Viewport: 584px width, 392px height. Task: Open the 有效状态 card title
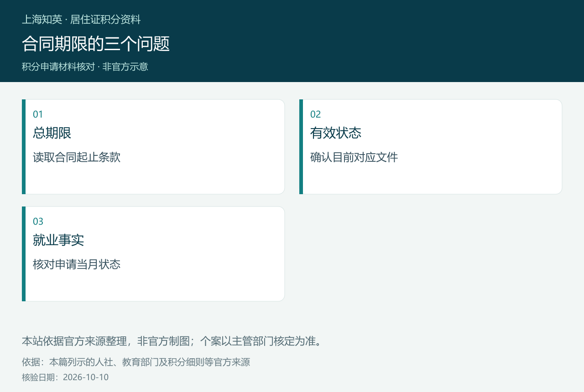tap(336, 133)
